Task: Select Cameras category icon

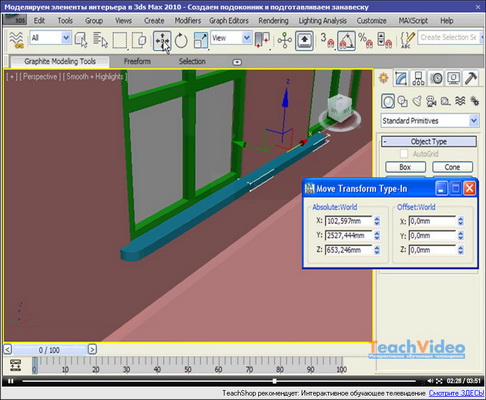Action: 432,101
